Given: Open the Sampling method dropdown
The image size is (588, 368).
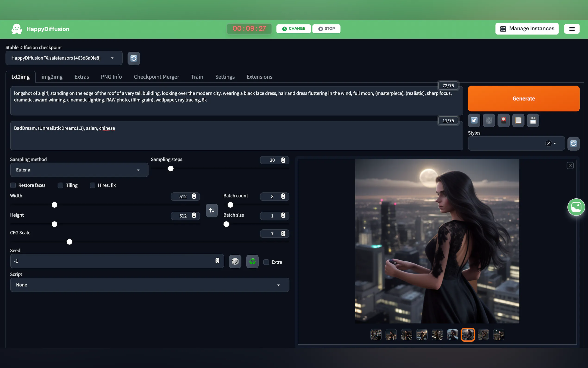Looking at the screenshot, I should [x=79, y=170].
